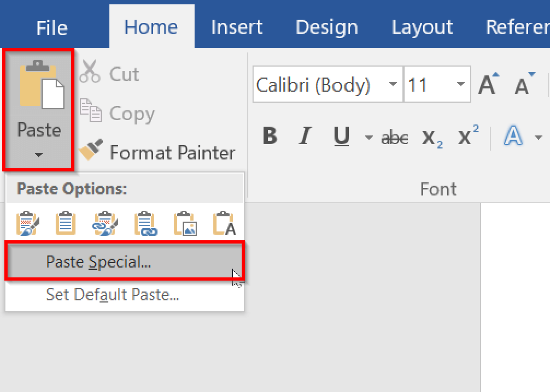Switch to the Design tab
This screenshot has width=550, height=392.
(326, 27)
